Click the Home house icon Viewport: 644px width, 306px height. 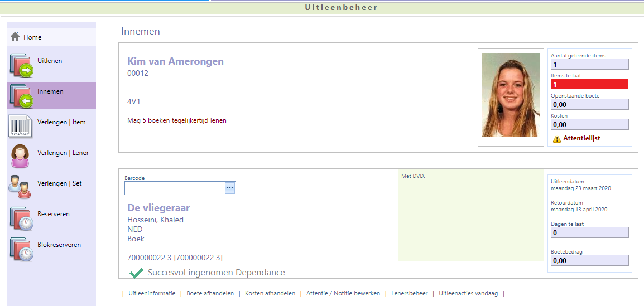(15, 36)
